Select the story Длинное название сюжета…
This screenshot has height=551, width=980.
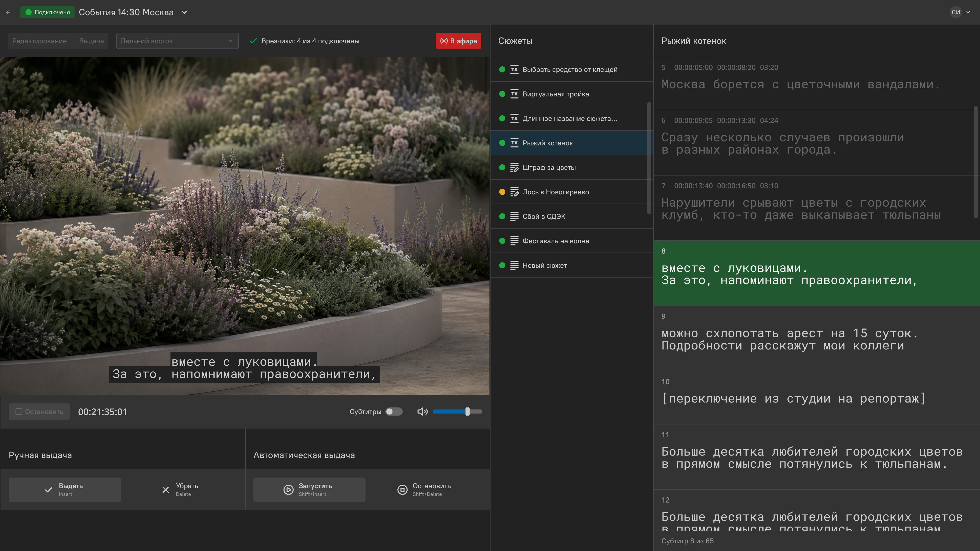571,118
